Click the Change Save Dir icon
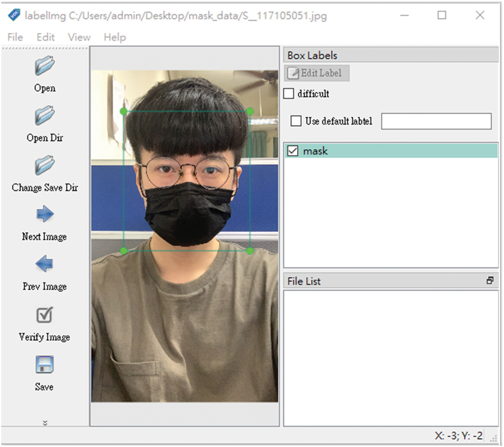 pos(44,165)
